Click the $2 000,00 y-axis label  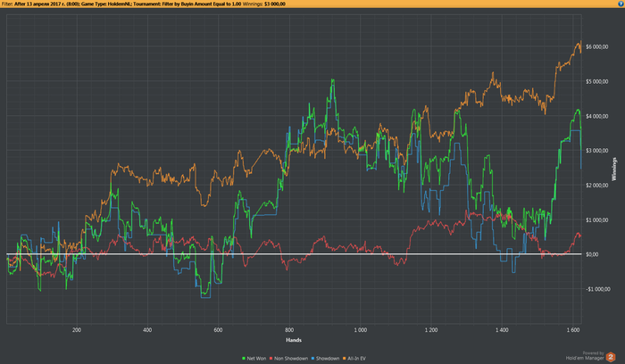coord(597,186)
